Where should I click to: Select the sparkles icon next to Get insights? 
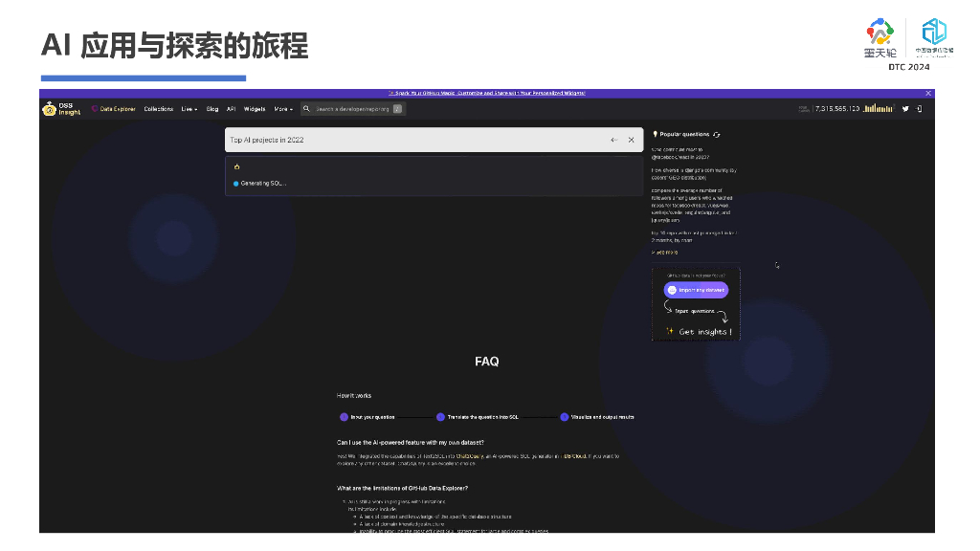coord(669,331)
